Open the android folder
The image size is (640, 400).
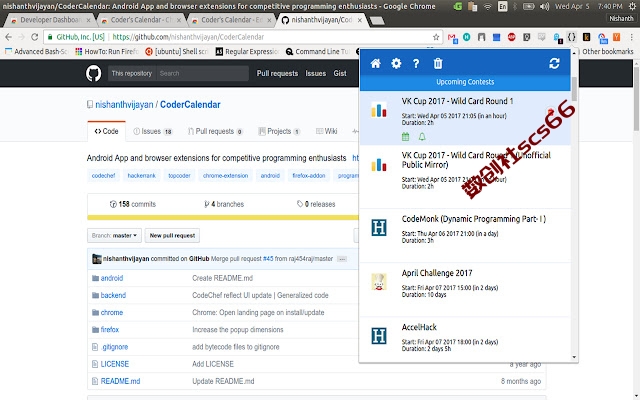point(111,278)
